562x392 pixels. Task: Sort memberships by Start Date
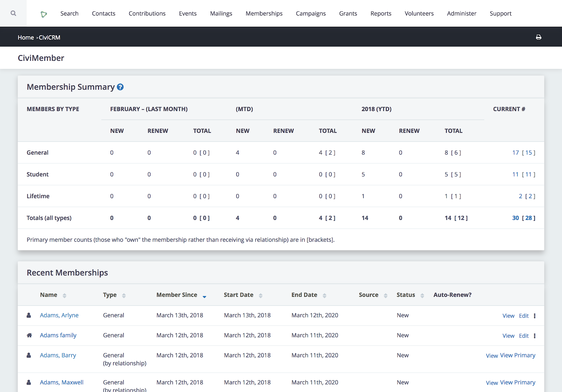click(261, 296)
